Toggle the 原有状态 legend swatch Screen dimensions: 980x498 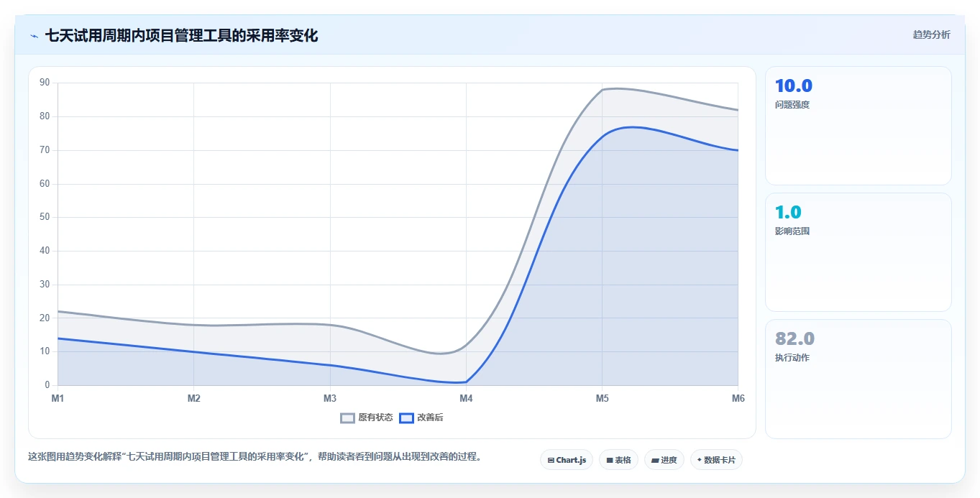pos(348,418)
